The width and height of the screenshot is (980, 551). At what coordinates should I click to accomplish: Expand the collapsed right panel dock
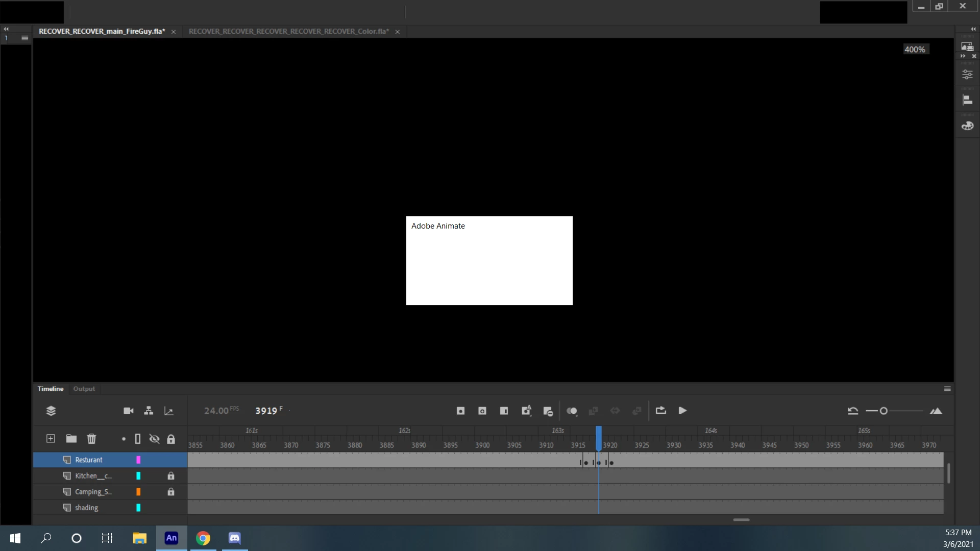[973, 29]
